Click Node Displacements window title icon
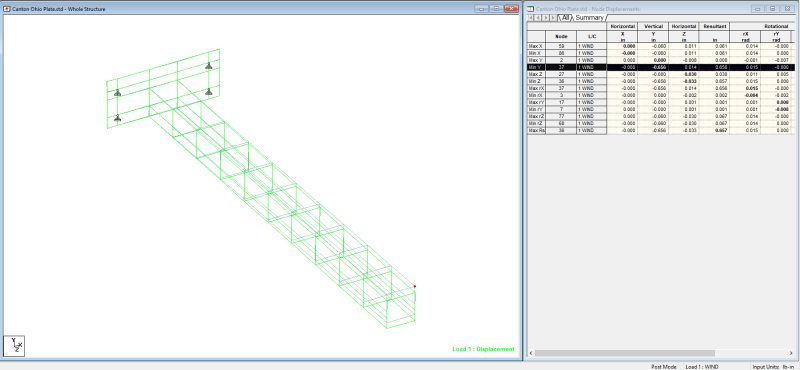This screenshot has width=800, height=370. pos(531,9)
